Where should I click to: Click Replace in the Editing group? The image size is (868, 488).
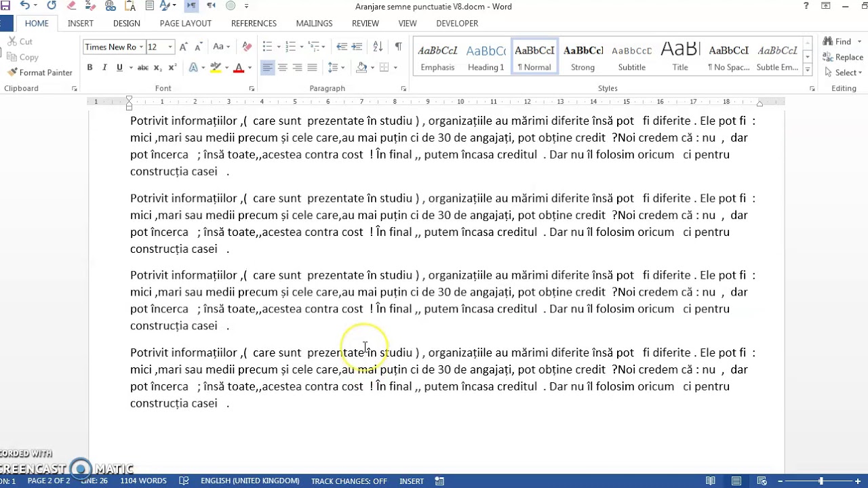pyautogui.click(x=843, y=58)
